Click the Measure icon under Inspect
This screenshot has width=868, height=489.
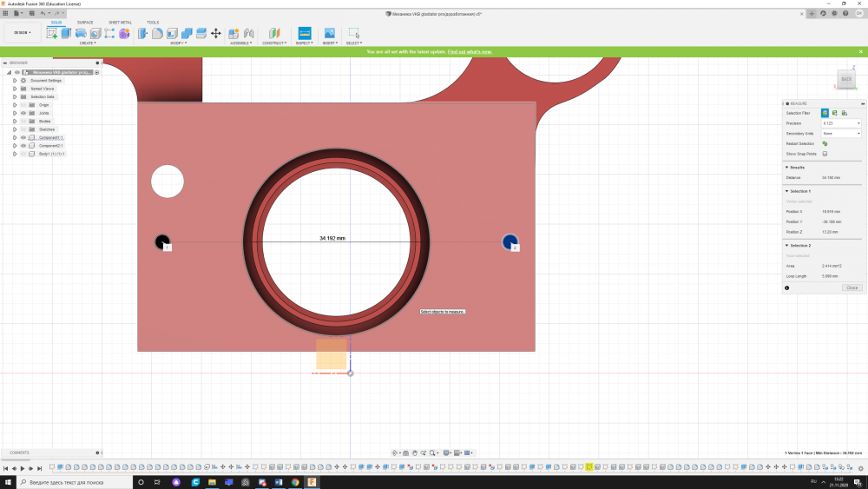(x=304, y=33)
